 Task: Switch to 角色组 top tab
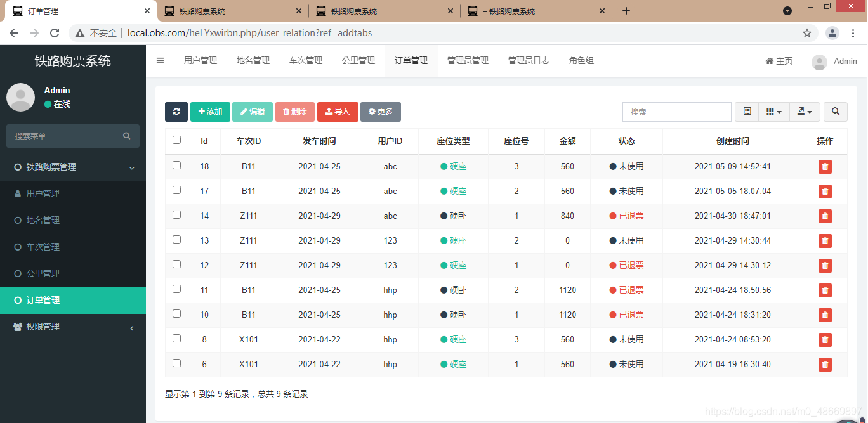[581, 61]
